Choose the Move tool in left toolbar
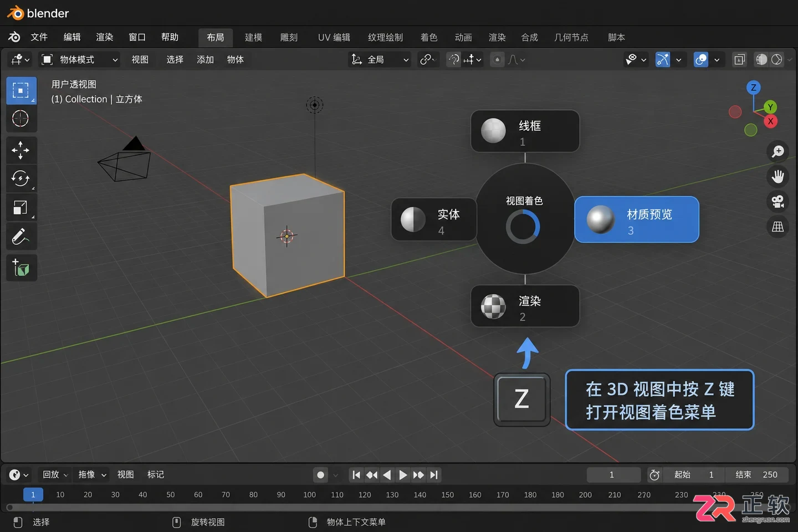Screen dimensions: 798x532 (21, 150)
